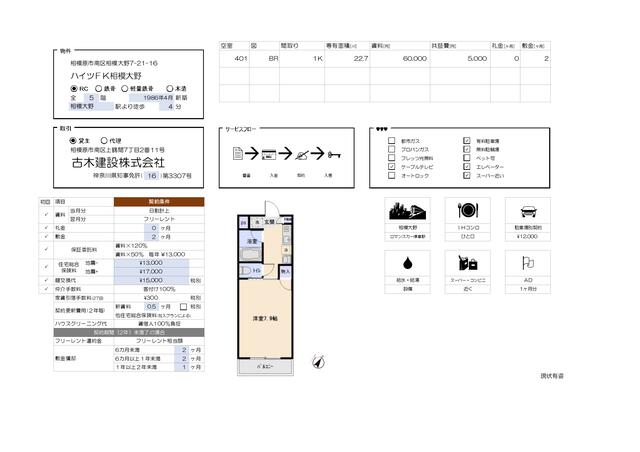The width and height of the screenshot is (640, 452).
Task: Click the room layout floor plan thumbnail
Action: (x=265, y=288)
